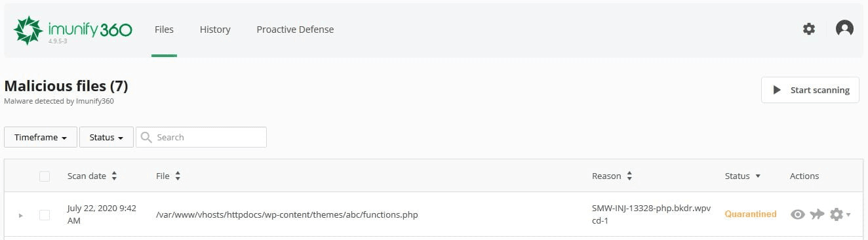Click the restore file arrow icon
This screenshot has width=868, height=240.
pyautogui.click(x=817, y=214)
